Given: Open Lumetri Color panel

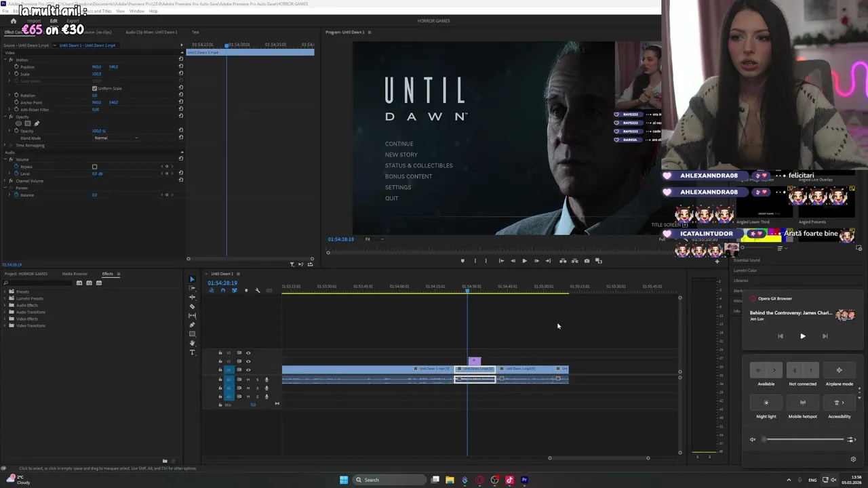Looking at the screenshot, I should 745,270.
